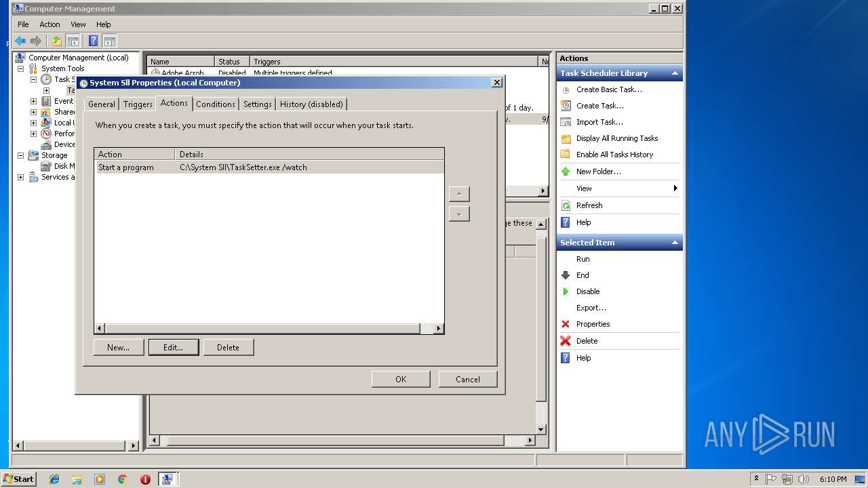Select the 'Start a program' action row
The height and width of the screenshot is (488, 868).
269,167
